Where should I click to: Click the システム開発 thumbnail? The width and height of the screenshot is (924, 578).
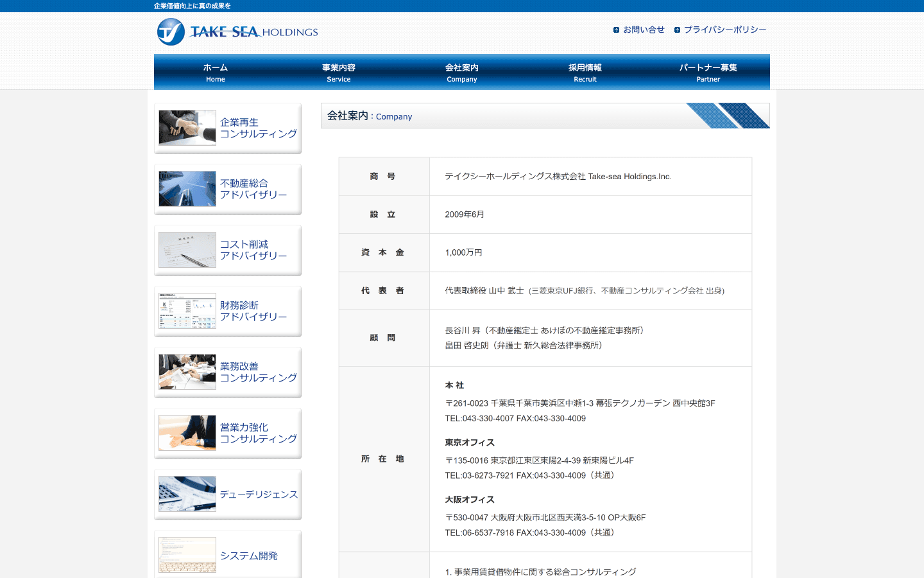187,555
